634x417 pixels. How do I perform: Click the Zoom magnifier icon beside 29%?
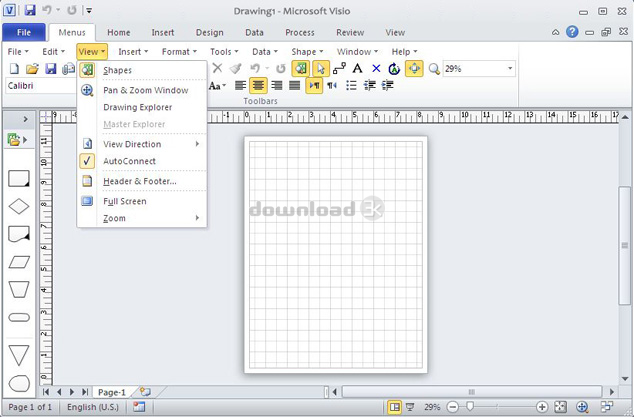[x=434, y=69]
